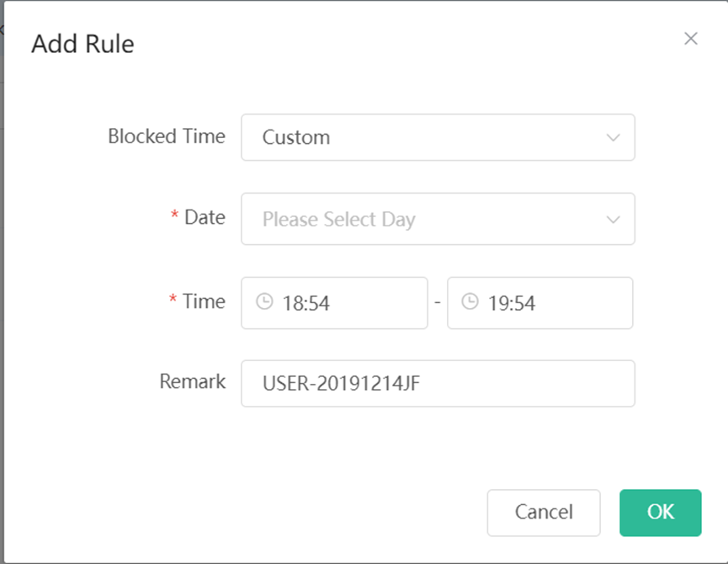Screen dimensions: 728x564
Task: Click the clock icon in 19:54 field
Action: pos(470,301)
